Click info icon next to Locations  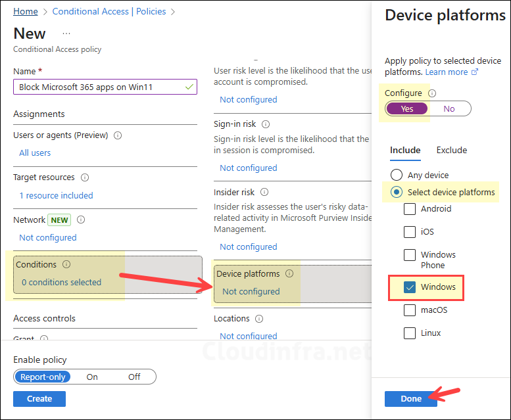click(259, 319)
